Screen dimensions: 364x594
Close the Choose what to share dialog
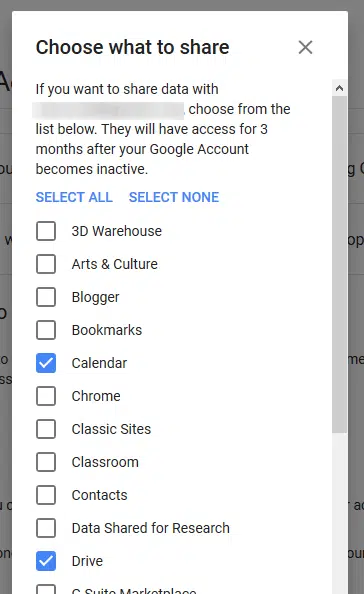[305, 47]
